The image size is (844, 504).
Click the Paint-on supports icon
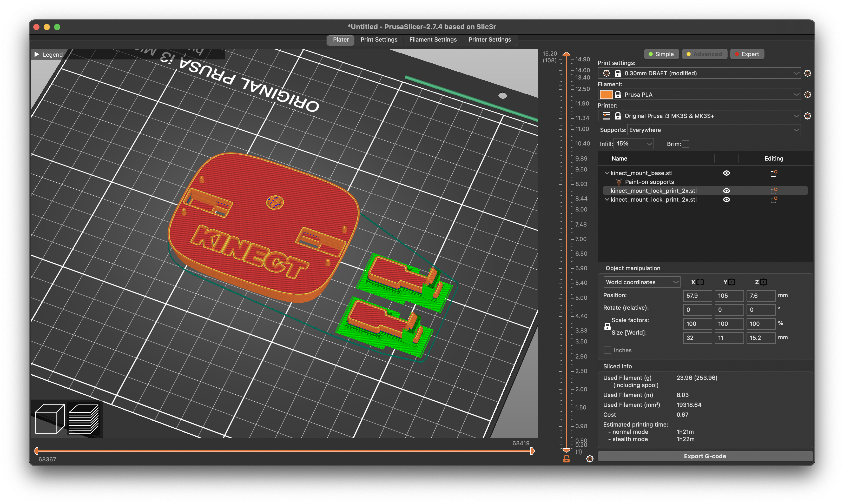619,182
